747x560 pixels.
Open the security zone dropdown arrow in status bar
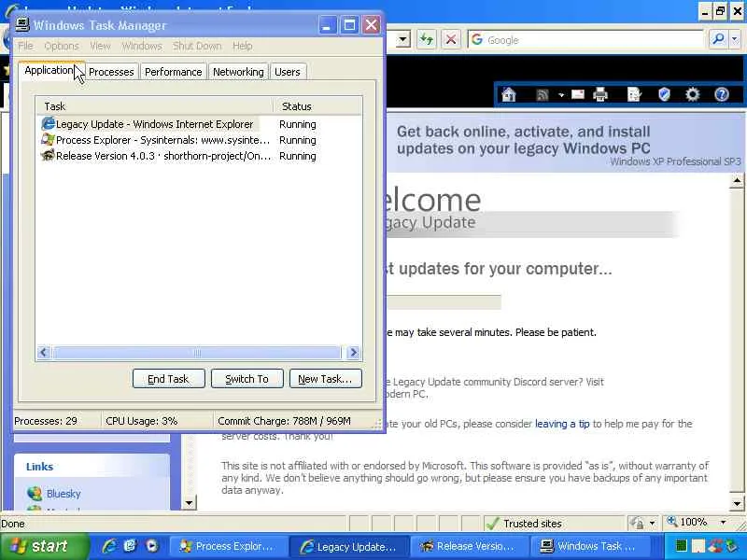pos(652,524)
